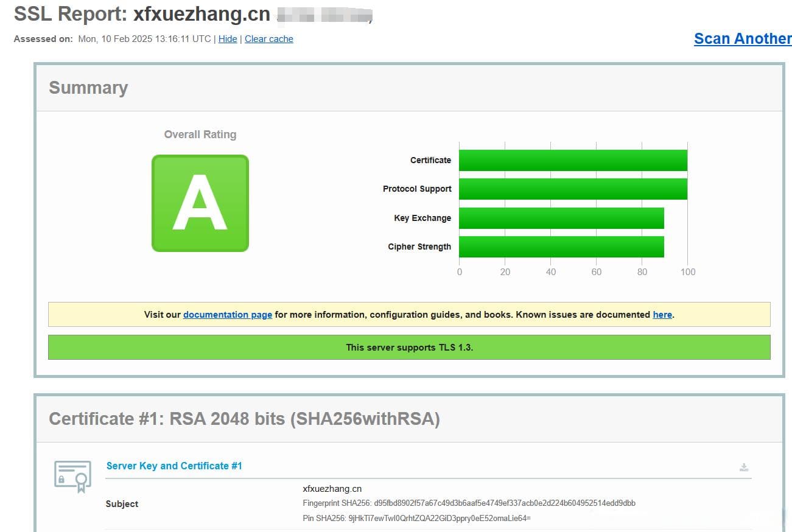This screenshot has width=792, height=532.
Task: Click the Summary heading
Action: (88, 88)
